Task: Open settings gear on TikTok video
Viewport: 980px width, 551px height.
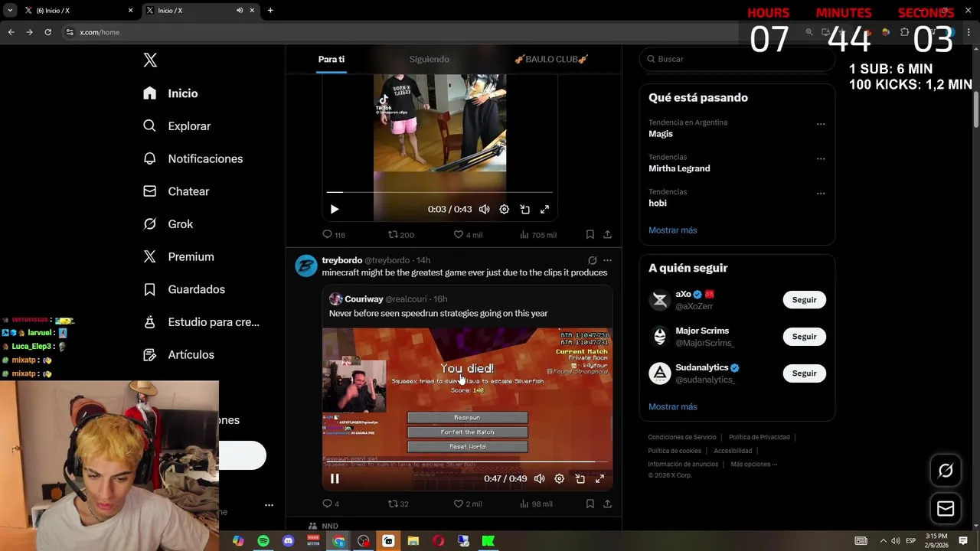Action: tap(505, 209)
